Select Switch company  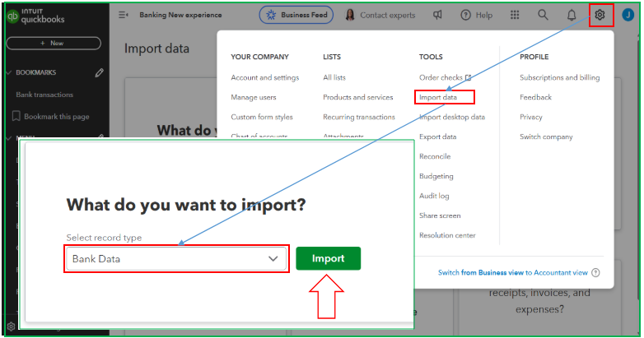[x=546, y=137]
